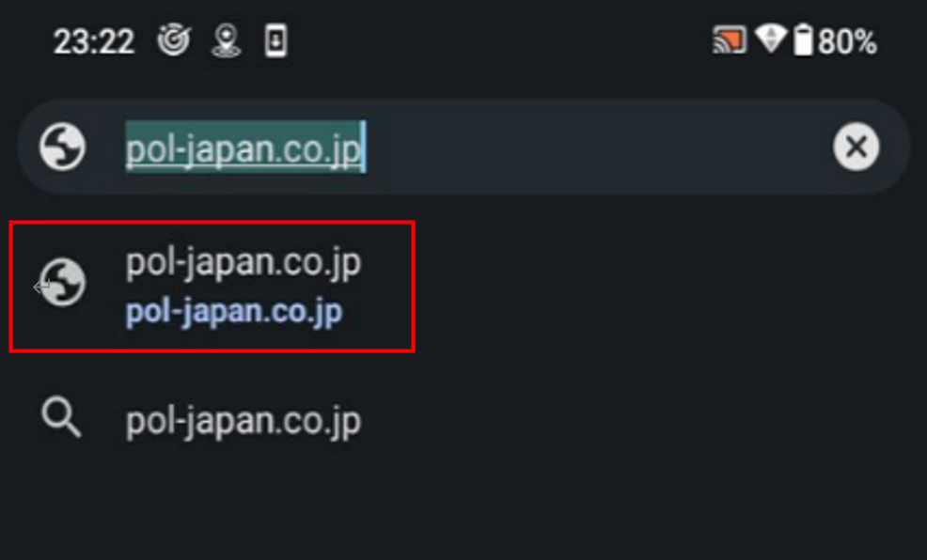Viewport: 927px width, 560px height.
Task: Tap the battery icon in status bar
Action: pos(803,40)
